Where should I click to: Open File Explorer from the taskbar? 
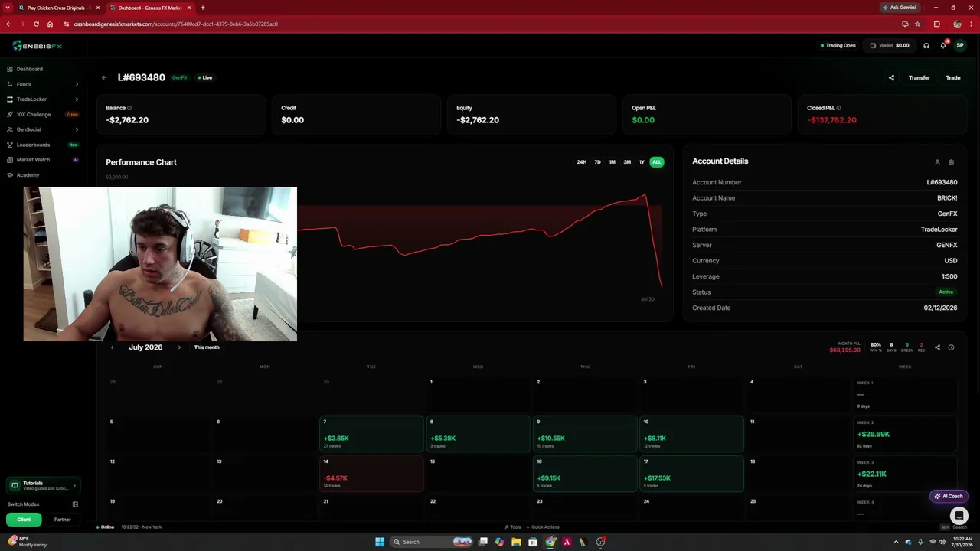tap(516, 542)
